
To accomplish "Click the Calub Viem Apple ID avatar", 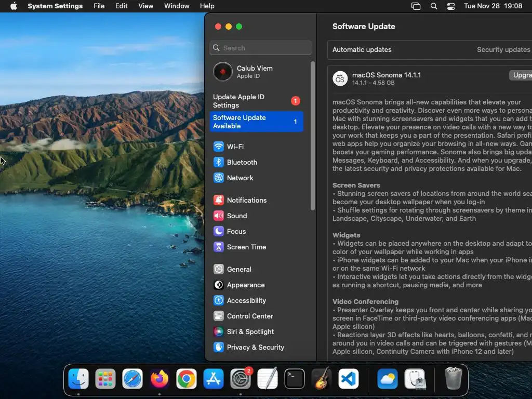I will pos(222,72).
